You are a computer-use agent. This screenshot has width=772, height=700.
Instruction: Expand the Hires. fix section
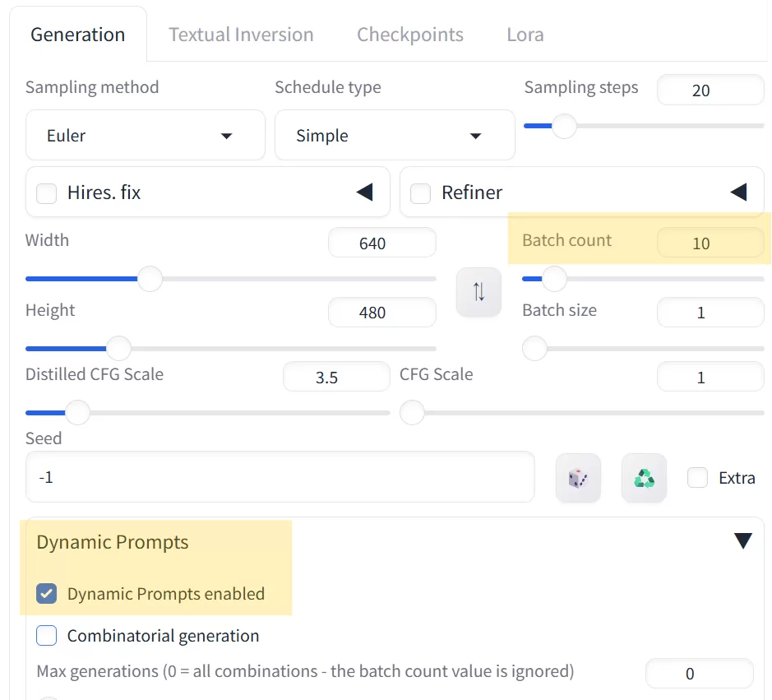[x=364, y=192]
